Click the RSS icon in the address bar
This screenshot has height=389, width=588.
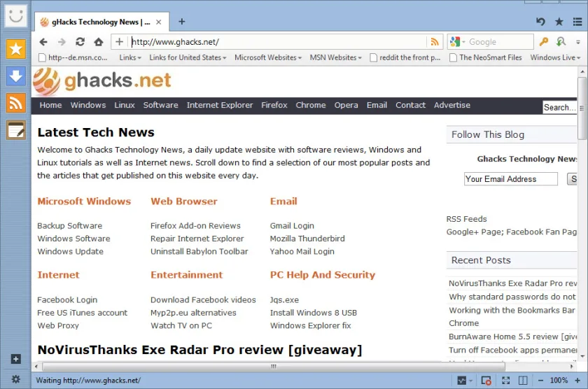pos(435,42)
